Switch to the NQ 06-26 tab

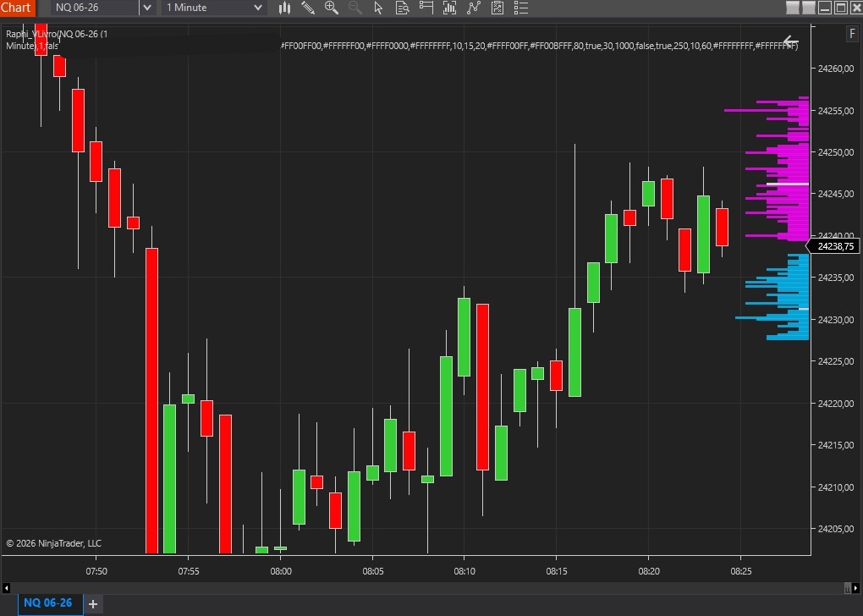coord(48,603)
